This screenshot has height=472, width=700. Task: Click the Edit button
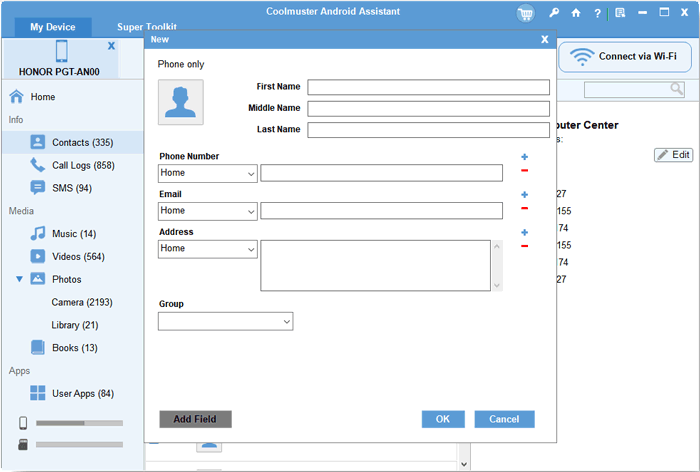674,155
